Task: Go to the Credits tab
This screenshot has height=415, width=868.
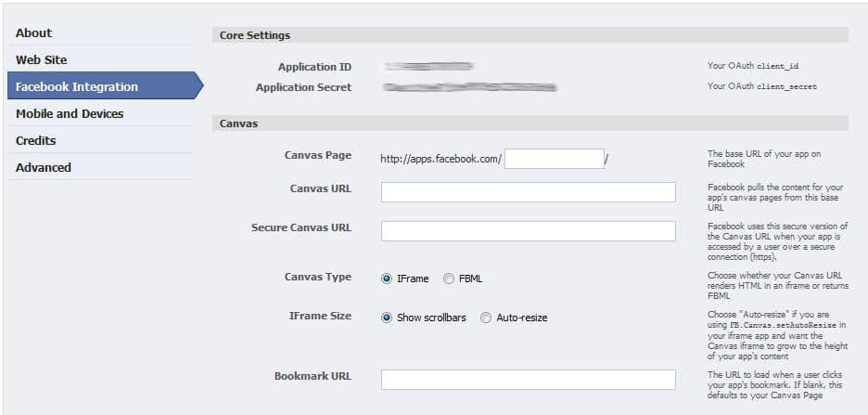Action: (36, 140)
